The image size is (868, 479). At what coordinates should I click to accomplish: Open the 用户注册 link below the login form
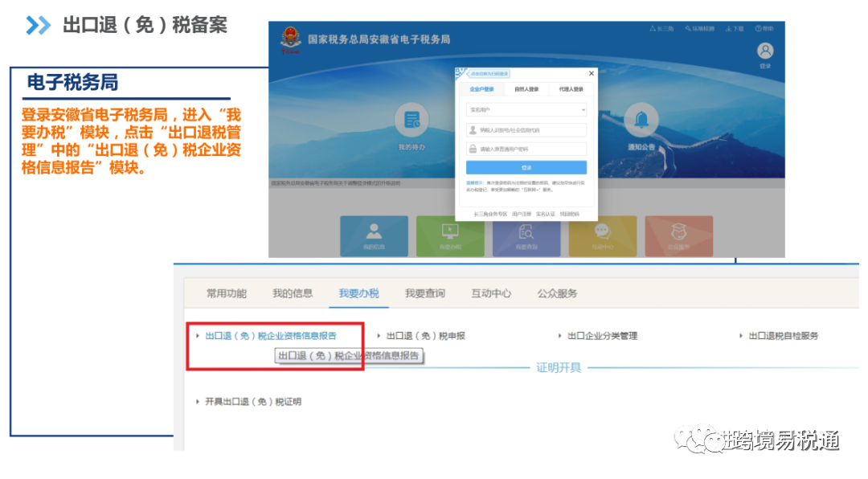coord(521,213)
